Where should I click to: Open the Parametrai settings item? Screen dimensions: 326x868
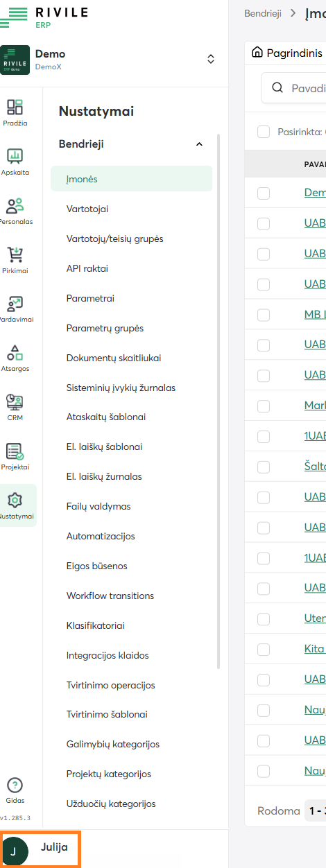point(90,298)
